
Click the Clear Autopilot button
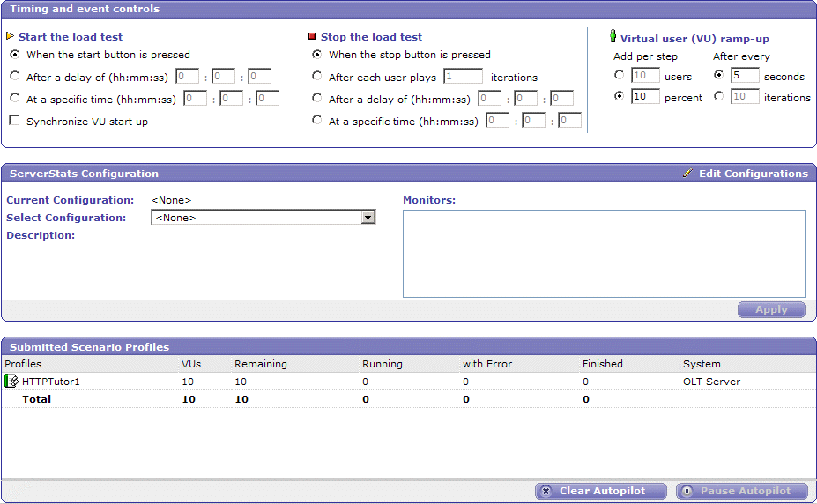[601, 491]
